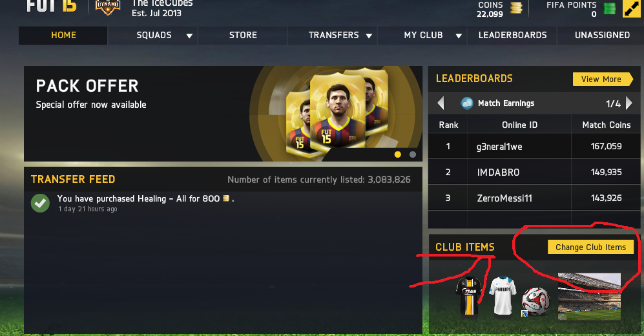Image resolution: width=644 pixels, height=336 pixels.
Task: Click the View More button
Action: [x=603, y=79]
